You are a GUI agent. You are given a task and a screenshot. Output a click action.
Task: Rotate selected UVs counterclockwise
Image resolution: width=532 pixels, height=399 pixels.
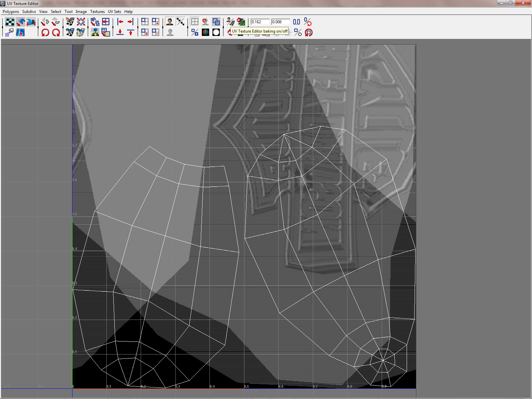click(x=45, y=32)
